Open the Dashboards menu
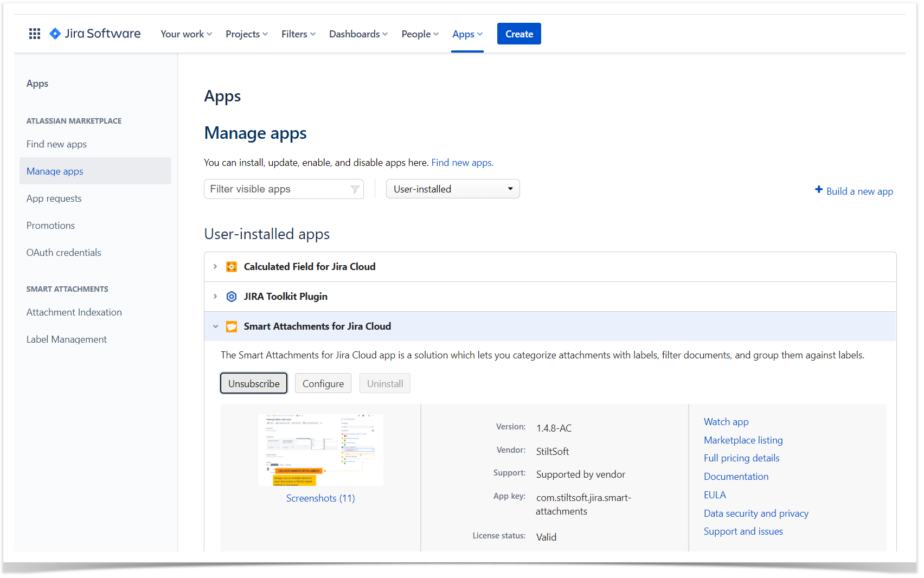The height and width of the screenshot is (578, 924). point(358,34)
